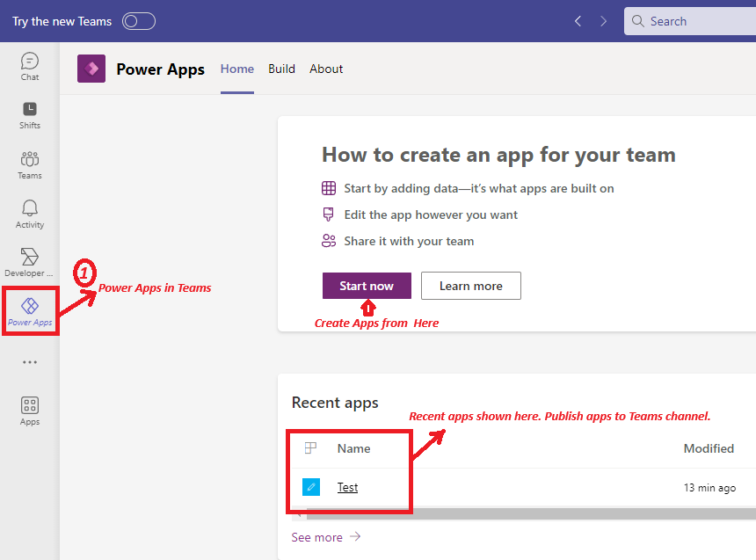Open Chat in the Teams sidebar
This screenshot has height=560, width=756.
point(29,67)
